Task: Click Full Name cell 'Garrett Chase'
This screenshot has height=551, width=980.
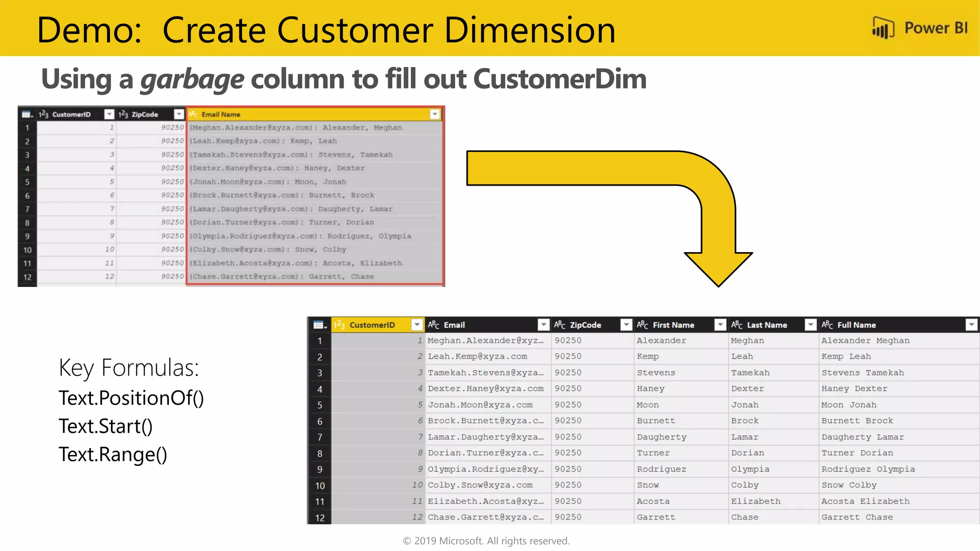Action: click(x=899, y=517)
